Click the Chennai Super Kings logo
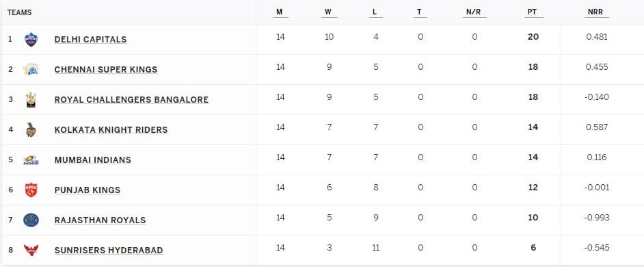Image resolution: width=644 pixels, height=267 pixels. (31, 70)
